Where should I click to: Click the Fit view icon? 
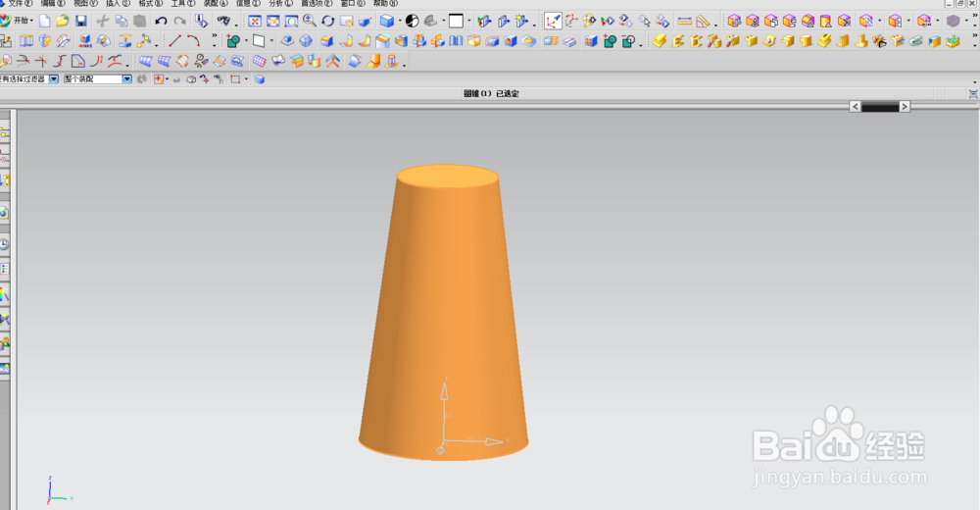pyautogui.click(x=255, y=22)
